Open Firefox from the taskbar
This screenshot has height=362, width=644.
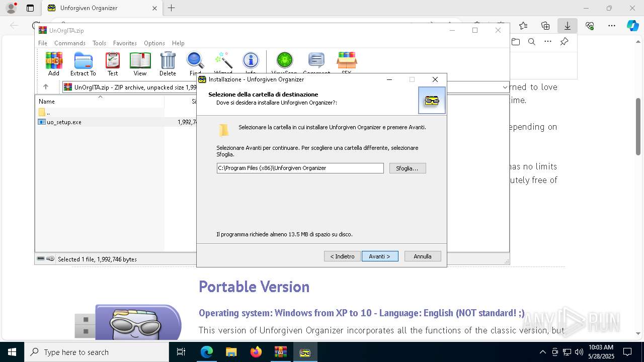click(256, 352)
